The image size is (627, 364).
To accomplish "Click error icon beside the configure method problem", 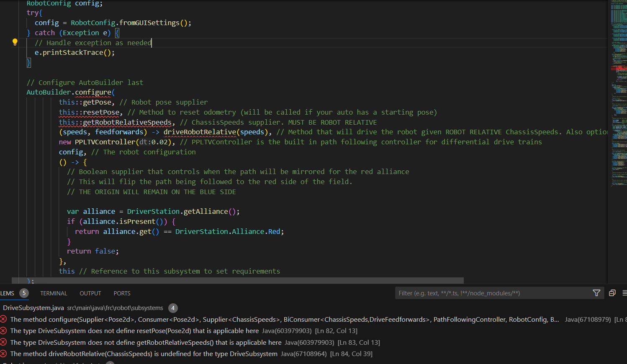I will (x=4, y=319).
